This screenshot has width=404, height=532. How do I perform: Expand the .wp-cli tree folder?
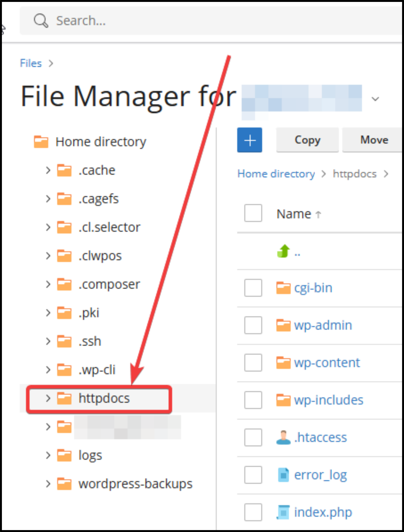(x=48, y=370)
